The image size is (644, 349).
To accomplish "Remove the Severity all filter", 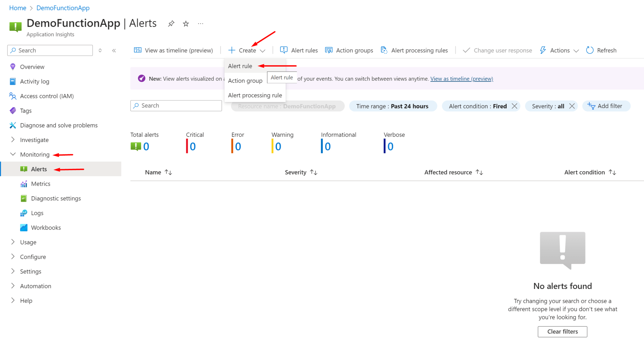I will click(572, 106).
